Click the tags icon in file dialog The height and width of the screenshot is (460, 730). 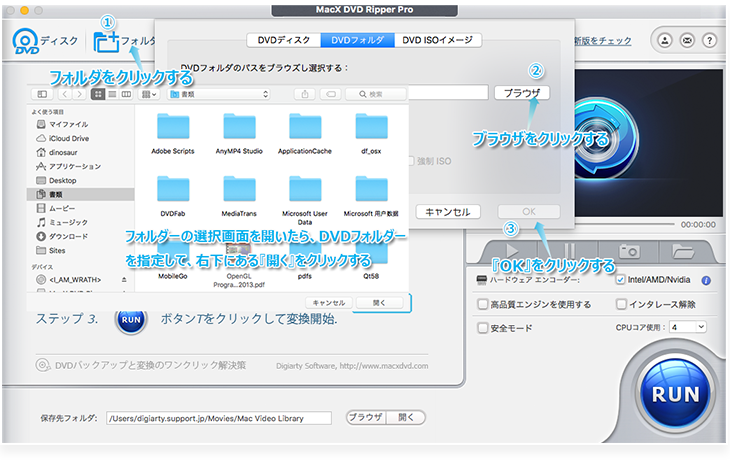(331, 94)
